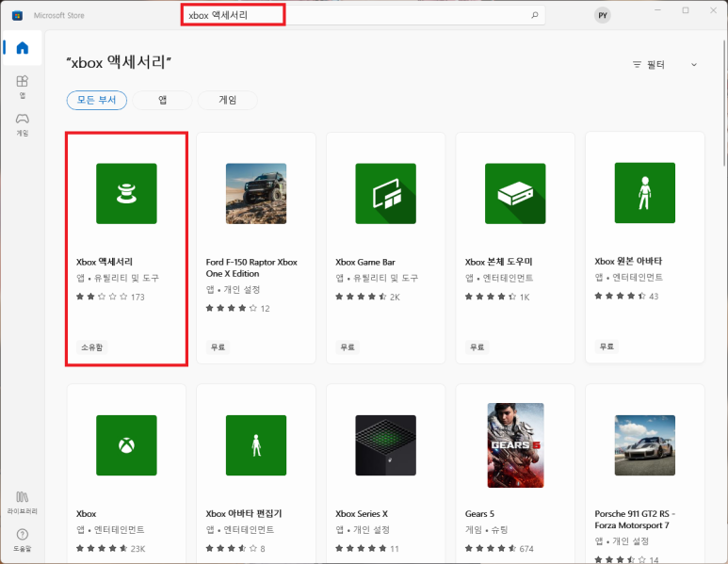Click the Xbox Series X thumbnail
This screenshot has height=564, width=728.
click(385, 445)
